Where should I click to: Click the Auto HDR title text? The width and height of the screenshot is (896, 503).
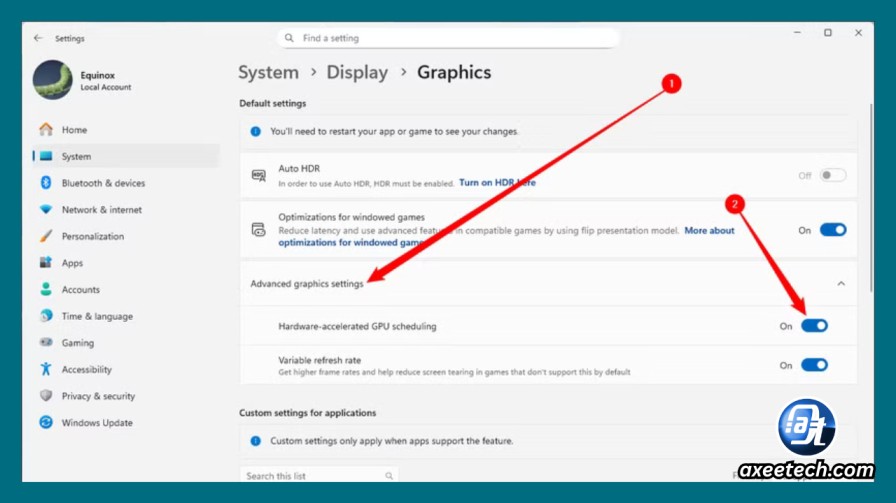coord(299,169)
